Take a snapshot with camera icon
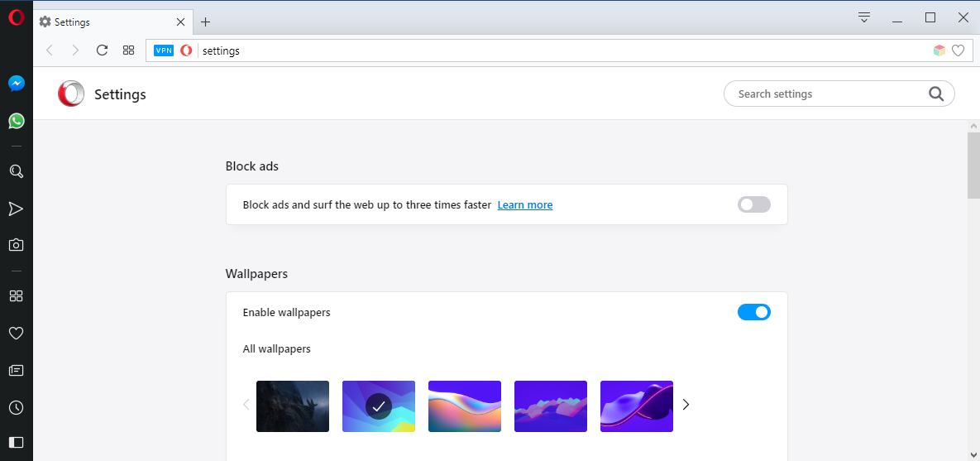Viewport: 980px width, 461px height. point(17,245)
